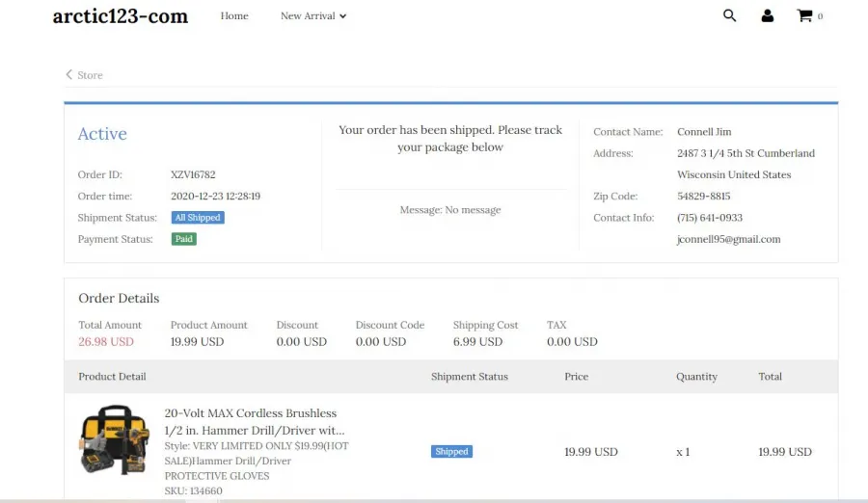Viewport: 868px width, 503px height.
Task: Click the cart item count number
Action: point(820,16)
